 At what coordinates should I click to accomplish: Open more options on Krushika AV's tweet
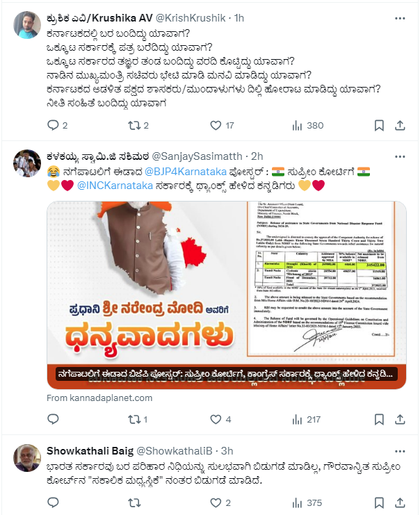[400, 18]
